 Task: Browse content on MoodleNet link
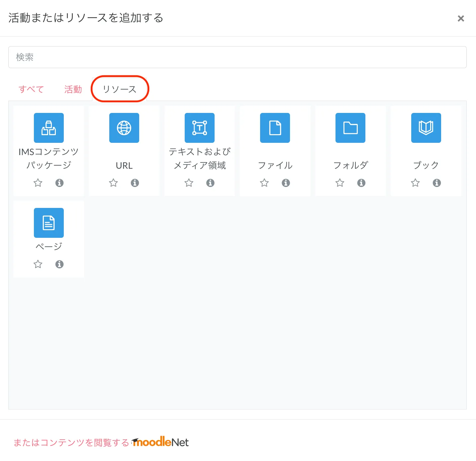click(x=101, y=442)
